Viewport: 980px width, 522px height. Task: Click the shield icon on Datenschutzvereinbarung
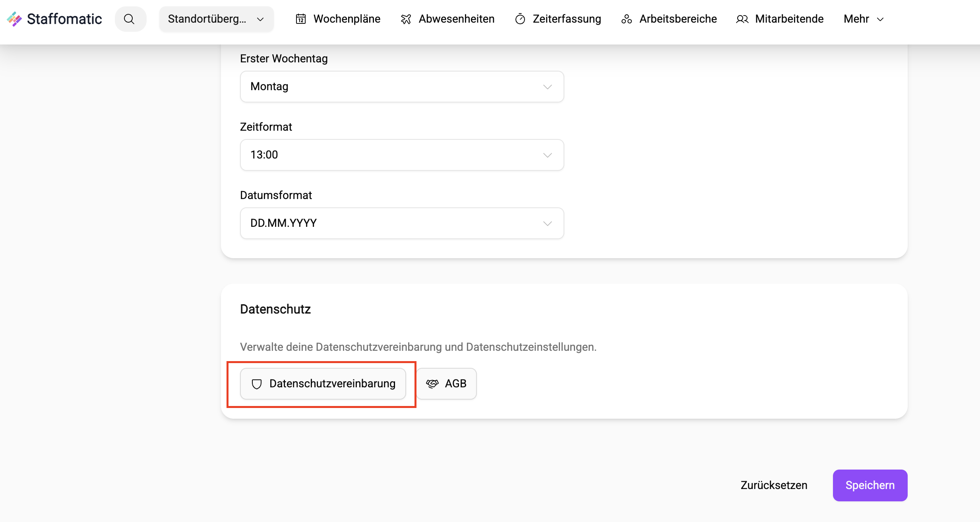pyautogui.click(x=257, y=384)
